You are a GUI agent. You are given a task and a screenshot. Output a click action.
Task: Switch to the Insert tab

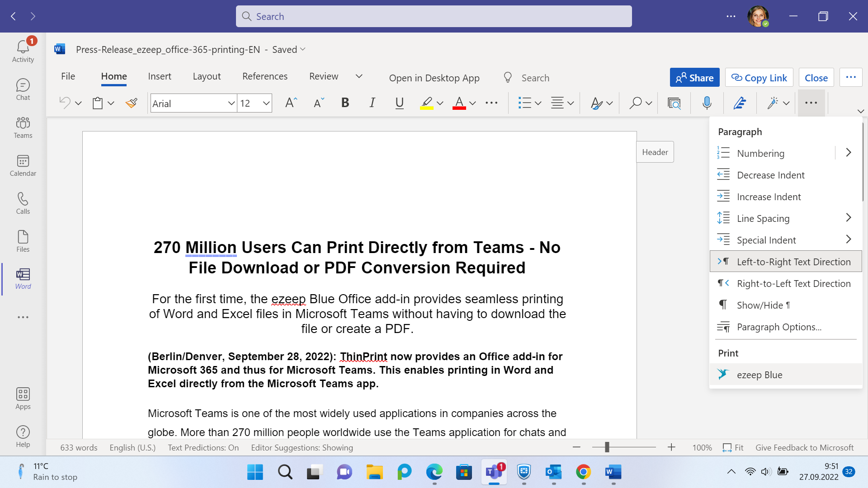[x=160, y=76]
